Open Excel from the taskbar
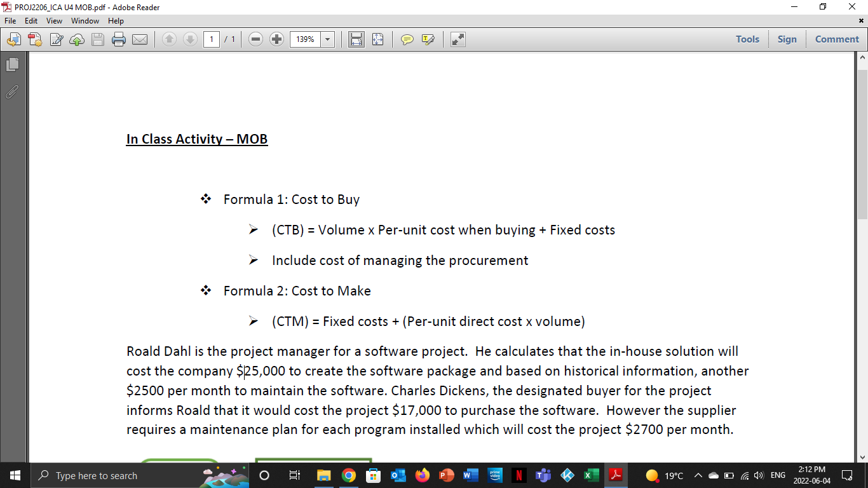Viewport: 868px width, 488px height. [591, 475]
